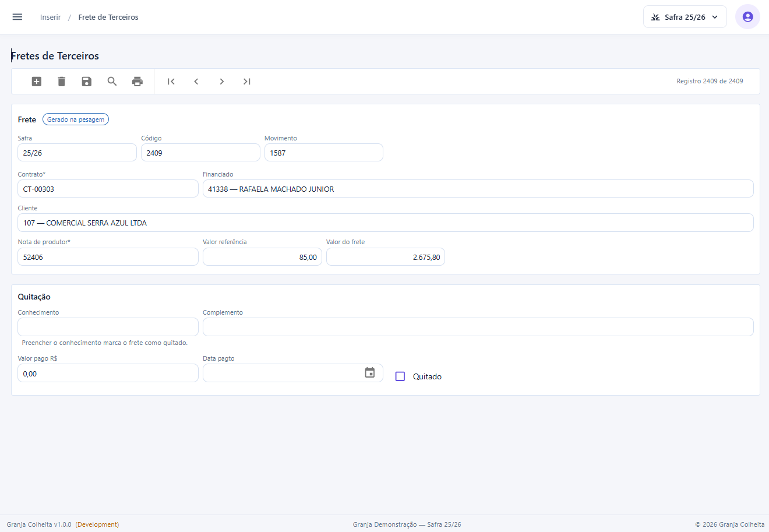769x532 pixels.
Task: Click the '© 2026 Granja Colheita' footer text
Action: 729,524
